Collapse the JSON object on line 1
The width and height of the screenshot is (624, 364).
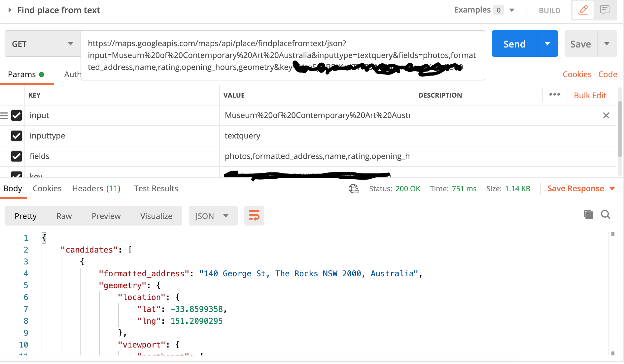[x=44, y=238]
